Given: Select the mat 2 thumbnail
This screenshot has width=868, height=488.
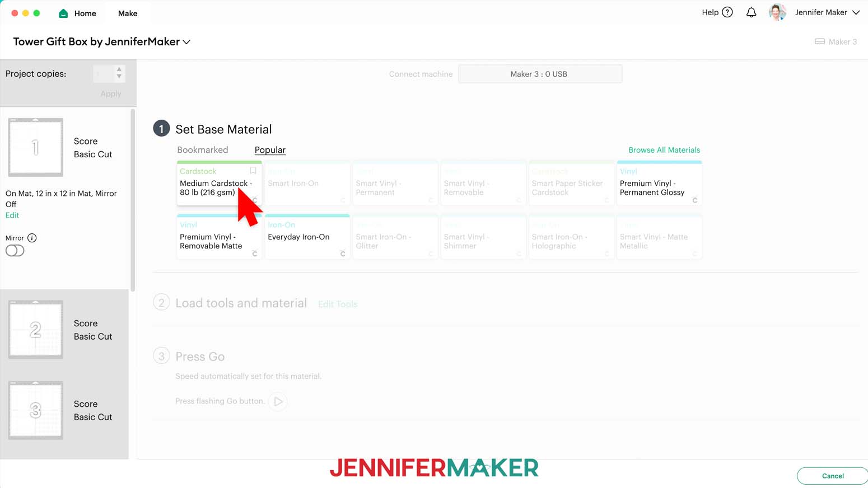Looking at the screenshot, I should (x=35, y=330).
